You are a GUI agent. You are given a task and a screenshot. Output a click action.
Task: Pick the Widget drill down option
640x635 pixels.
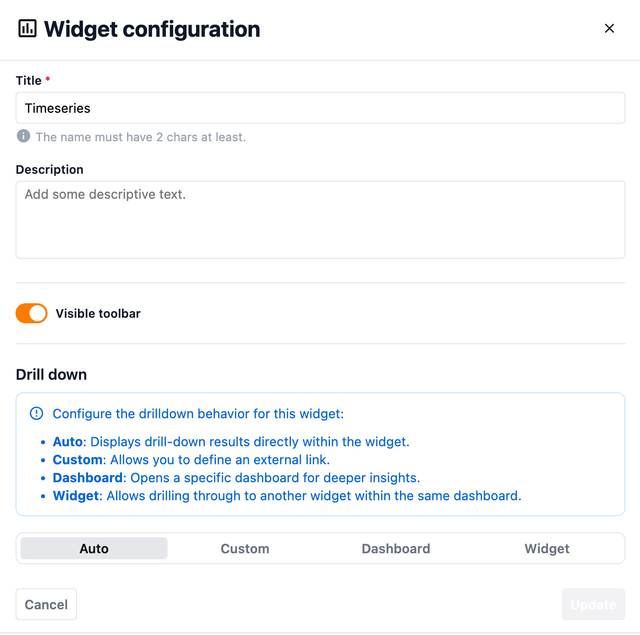point(547,548)
